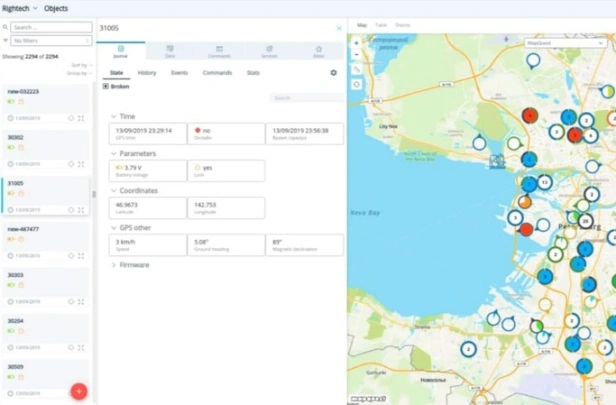Select the circle area tool on the map

pyautogui.click(x=356, y=84)
